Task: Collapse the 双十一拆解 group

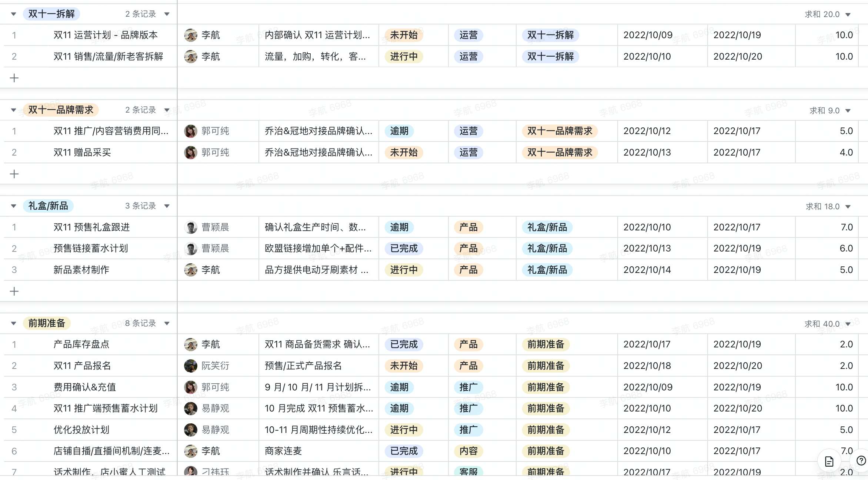Action: pyautogui.click(x=14, y=14)
